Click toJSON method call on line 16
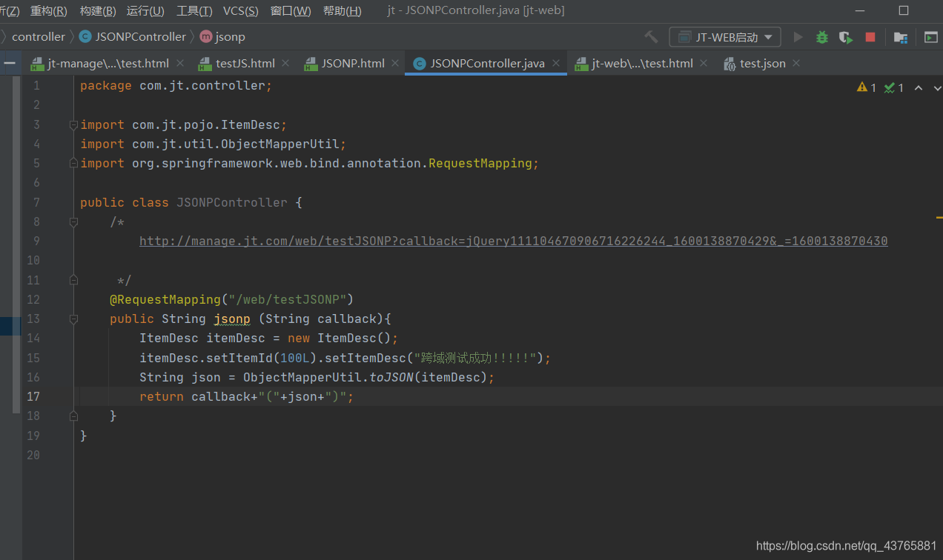The image size is (943, 560). click(391, 377)
